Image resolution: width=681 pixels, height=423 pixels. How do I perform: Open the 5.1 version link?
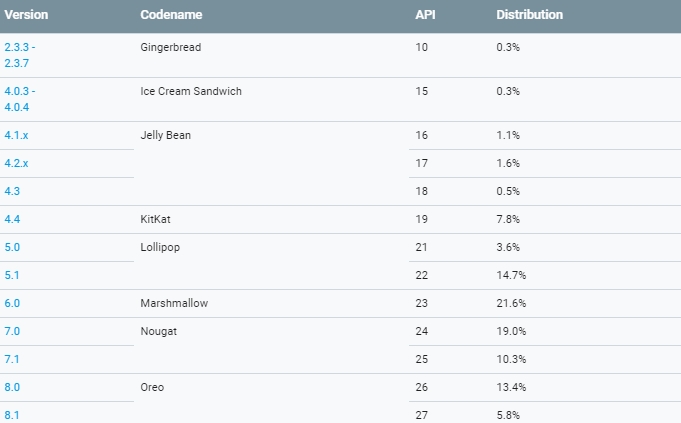coord(12,274)
